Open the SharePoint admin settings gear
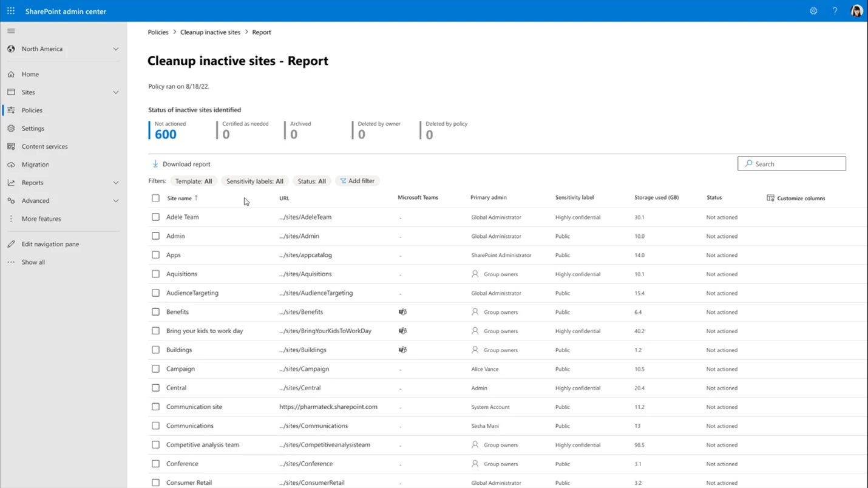 tap(813, 10)
